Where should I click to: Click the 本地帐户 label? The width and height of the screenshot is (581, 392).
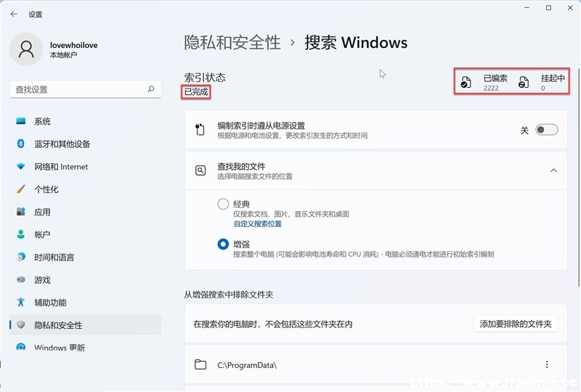[63, 55]
